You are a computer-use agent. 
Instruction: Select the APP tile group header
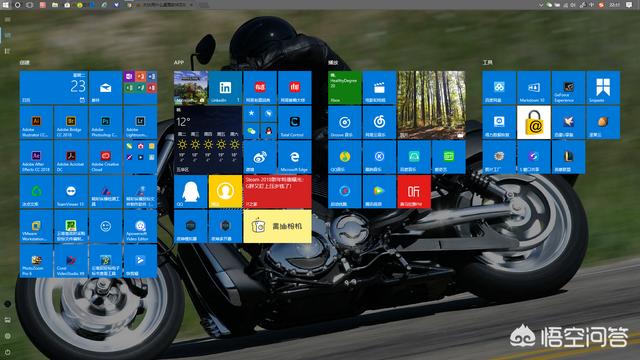[179, 62]
